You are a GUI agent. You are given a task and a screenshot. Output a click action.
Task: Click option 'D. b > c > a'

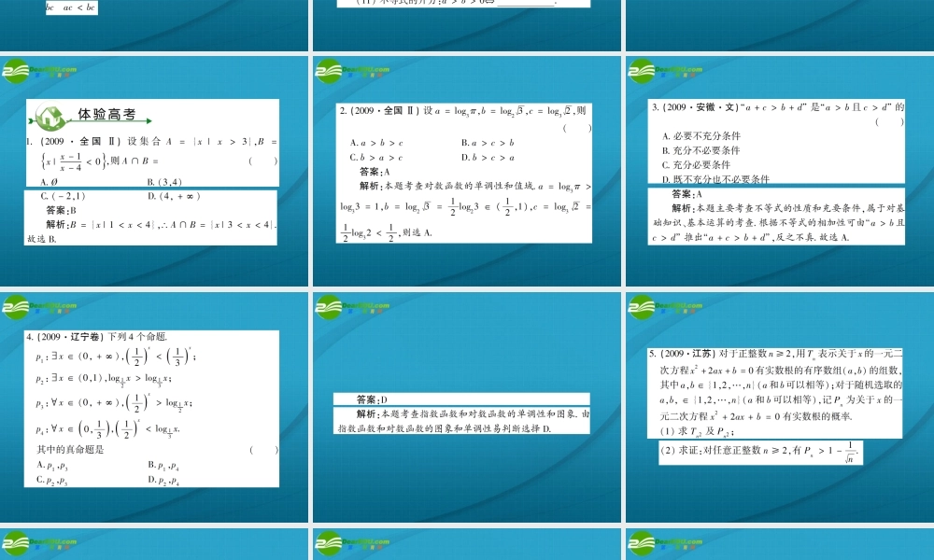tap(488, 158)
